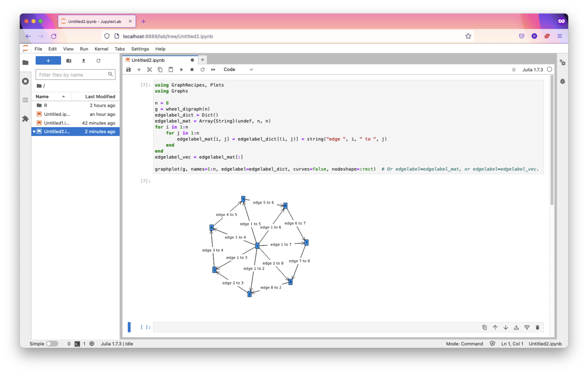Click the Julia 1.7.3 kernel name
The image size is (588, 374).
point(533,70)
